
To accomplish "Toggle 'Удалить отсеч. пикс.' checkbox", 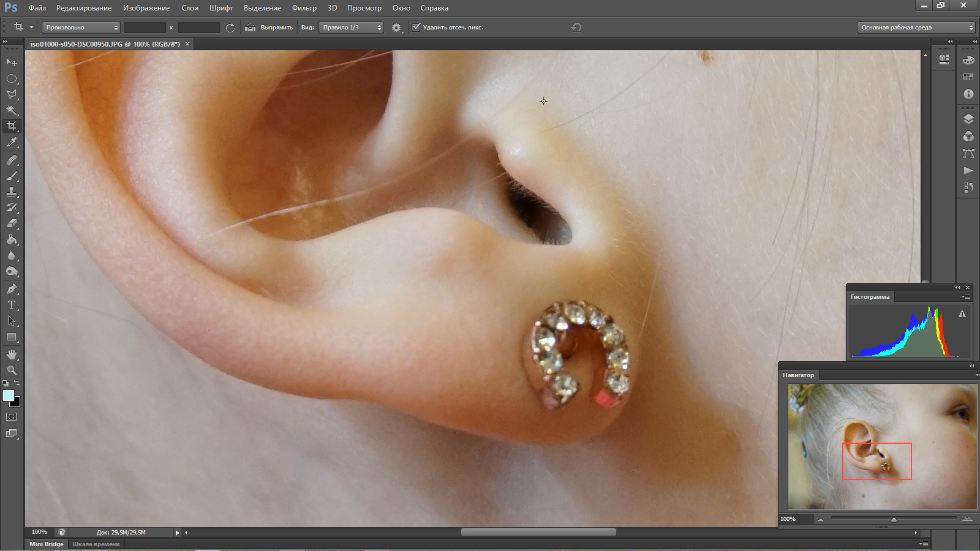I will click(417, 27).
